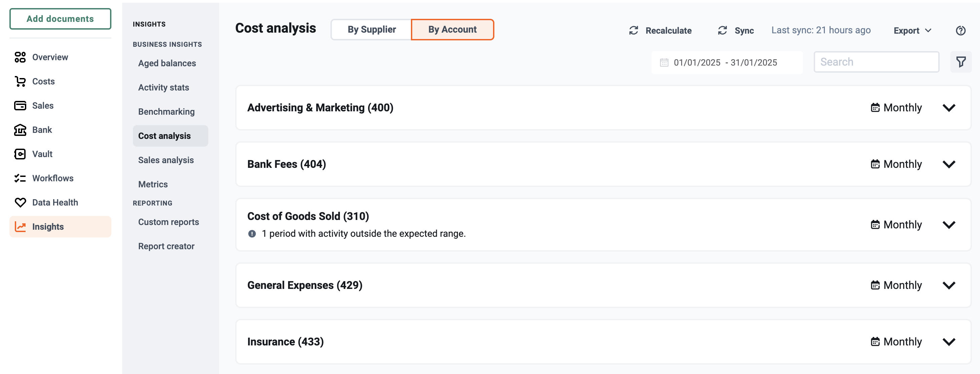Open Report creator

(166, 246)
